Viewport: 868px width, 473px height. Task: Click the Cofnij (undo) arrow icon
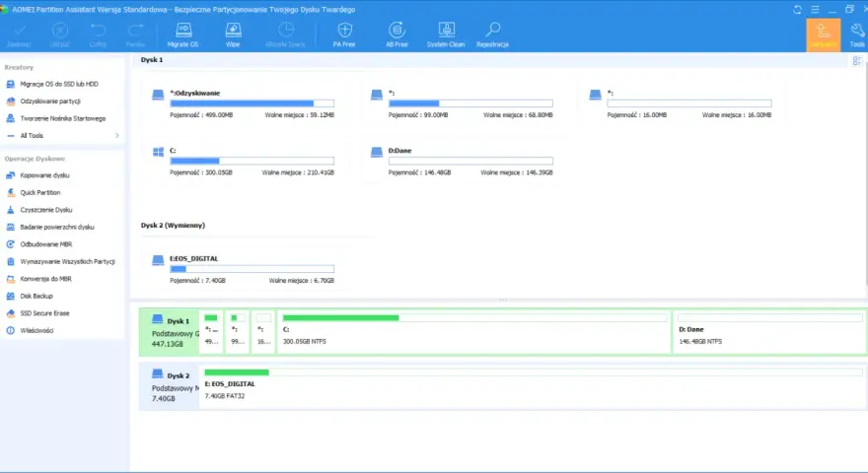click(x=98, y=31)
